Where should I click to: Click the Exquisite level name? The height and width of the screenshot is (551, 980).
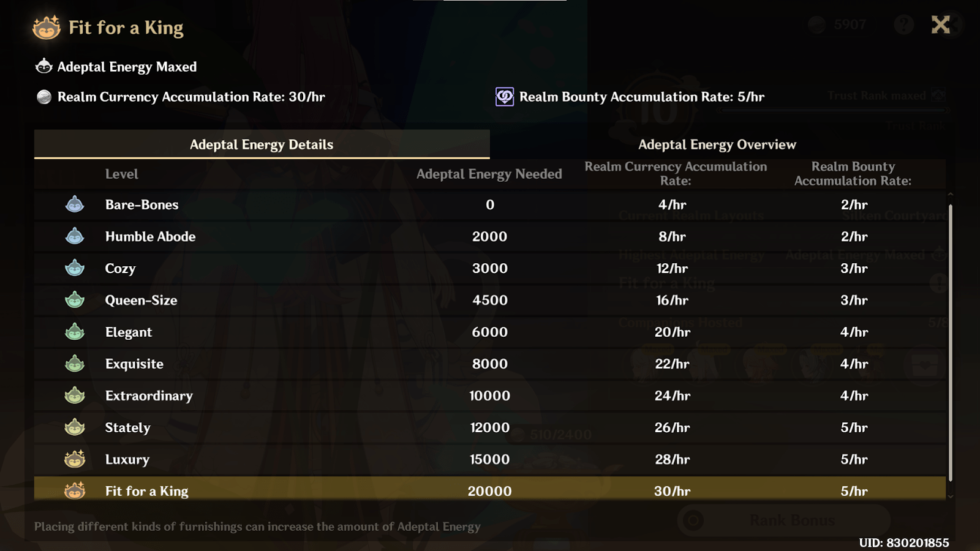pos(134,364)
